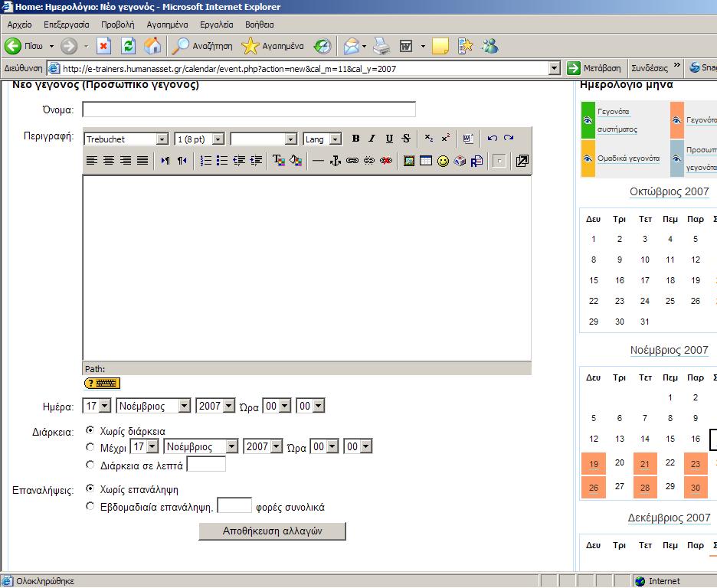Open the Αγαπημένα menu
Screen dimensions: 717x588
167,24
